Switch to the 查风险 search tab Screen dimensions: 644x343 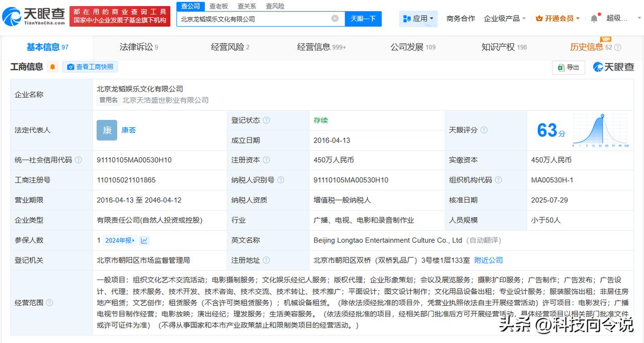(275, 6)
